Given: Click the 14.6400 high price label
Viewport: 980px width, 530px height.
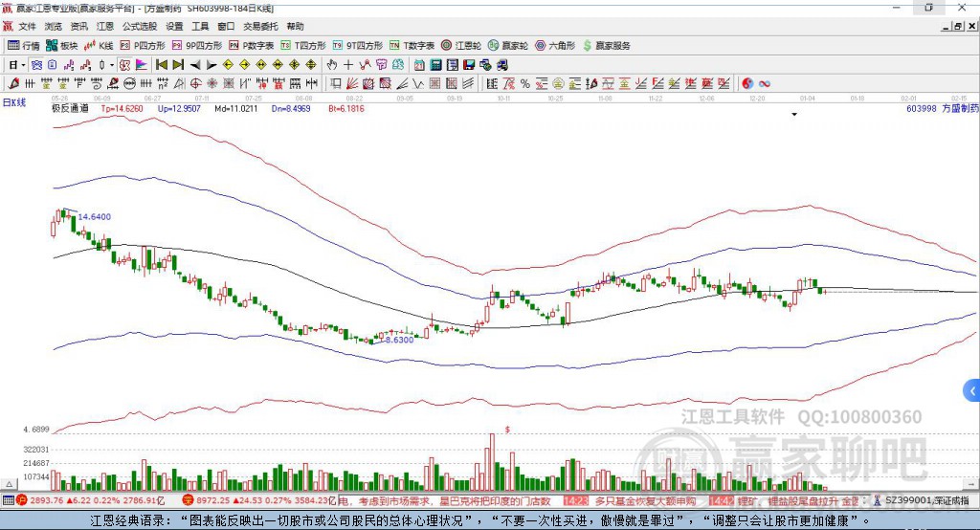Looking at the screenshot, I should [95, 217].
